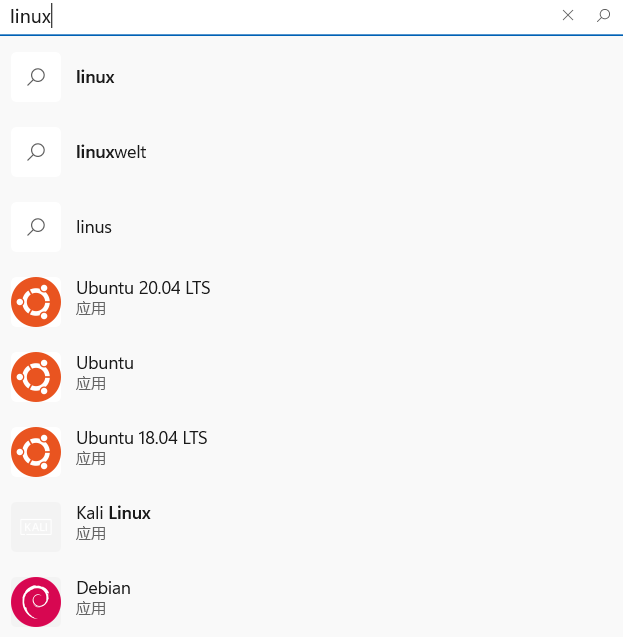The image size is (623, 637).
Task: Click search icon beside 'linuxwelt' suggestion
Action: click(x=36, y=152)
